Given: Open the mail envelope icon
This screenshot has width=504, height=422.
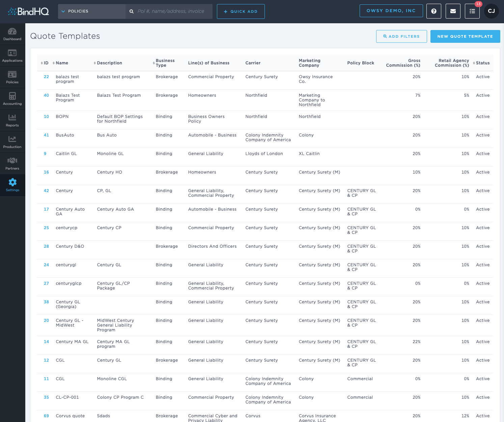Looking at the screenshot, I should (x=453, y=11).
